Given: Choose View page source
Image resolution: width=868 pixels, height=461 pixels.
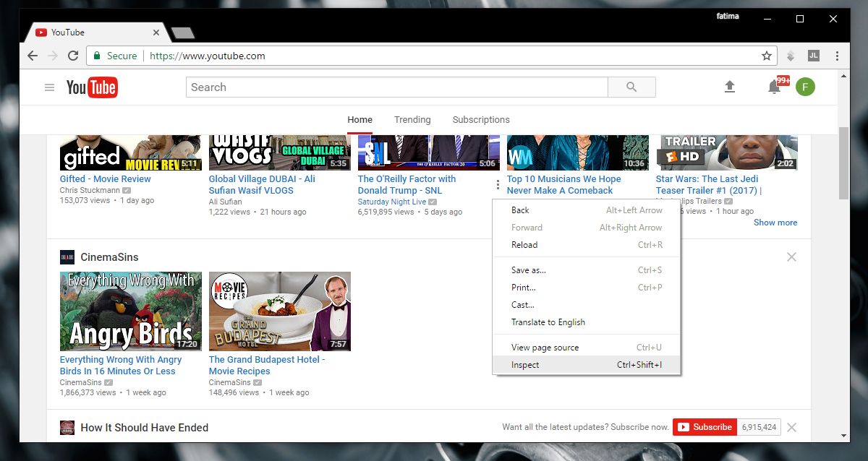Looking at the screenshot, I should pyautogui.click(x=586, y=348).
